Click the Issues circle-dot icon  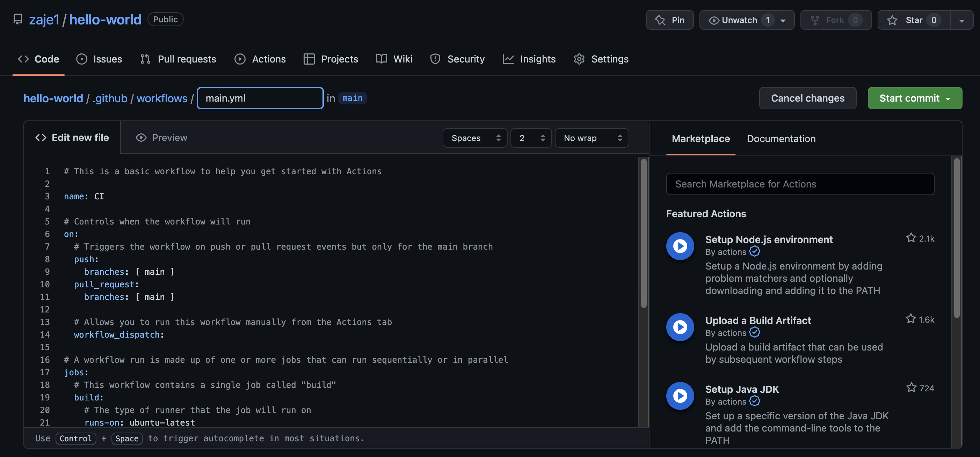click(81, 59)
